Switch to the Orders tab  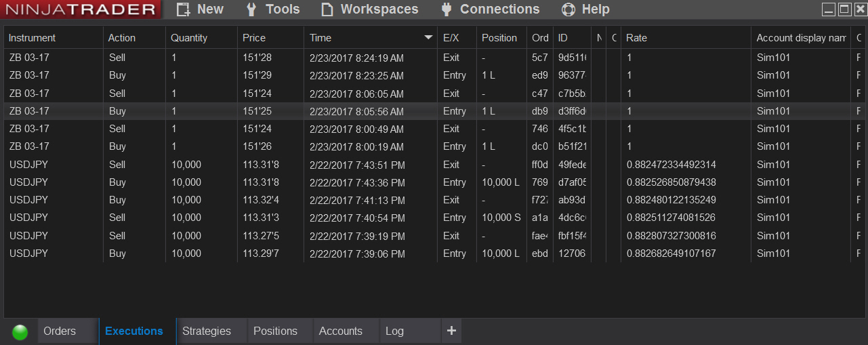pos(60,331)
